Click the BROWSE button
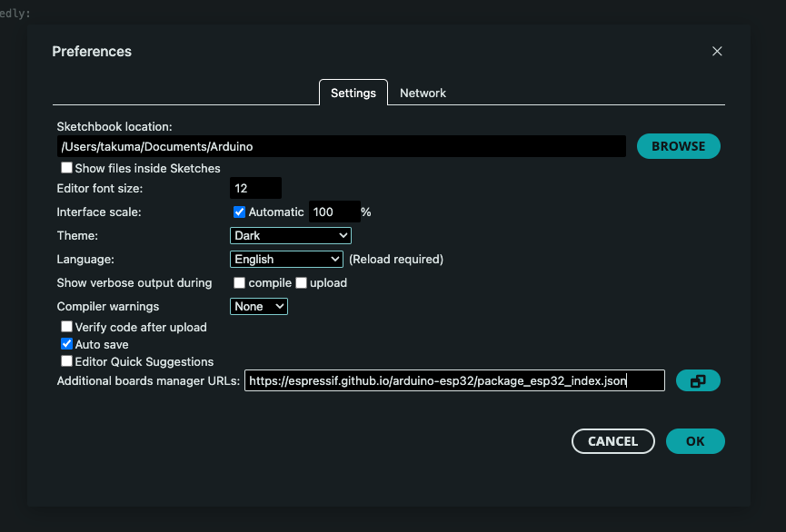 (678, 146)
